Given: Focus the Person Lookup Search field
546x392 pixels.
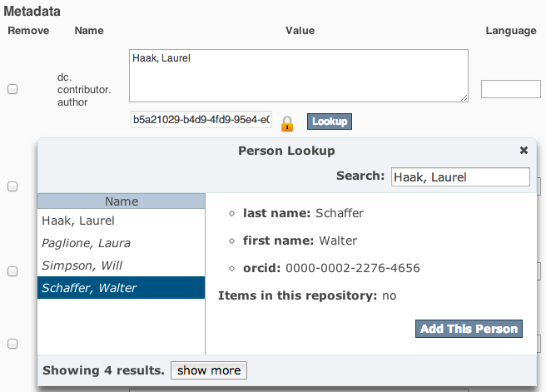Looking at the screenshot, I should [x=460, y=176].
